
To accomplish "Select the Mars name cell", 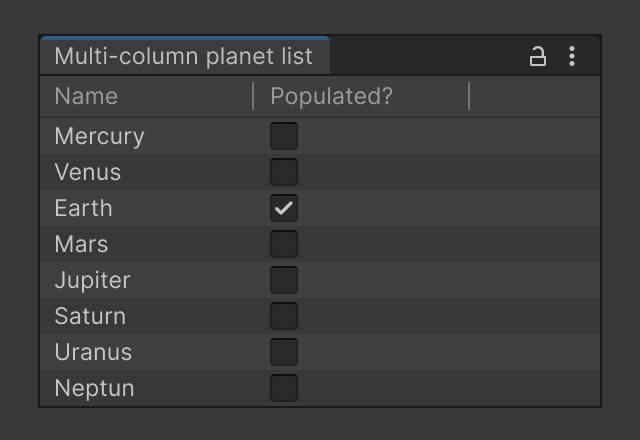I will pos(147,244).
